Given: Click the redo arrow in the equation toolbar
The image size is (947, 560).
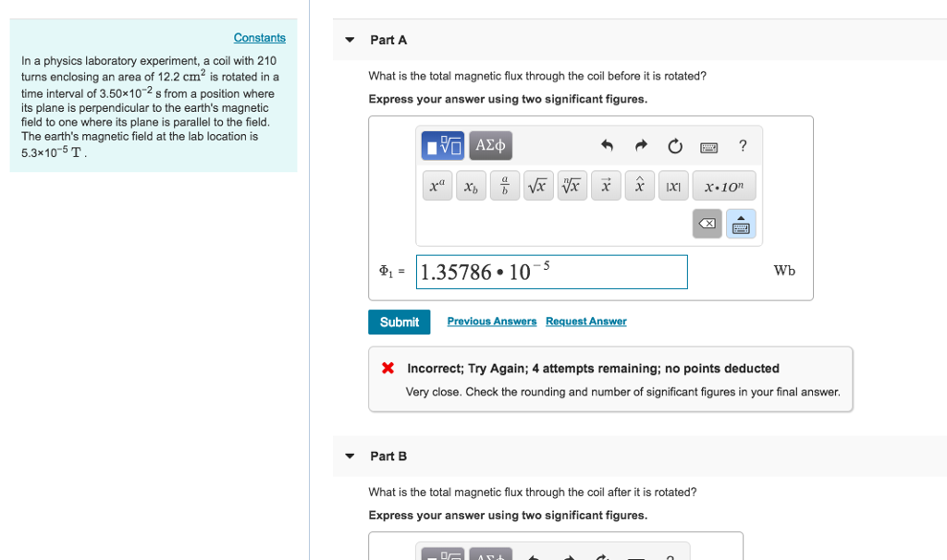Looking at the screenshot, I should point(639,145).
